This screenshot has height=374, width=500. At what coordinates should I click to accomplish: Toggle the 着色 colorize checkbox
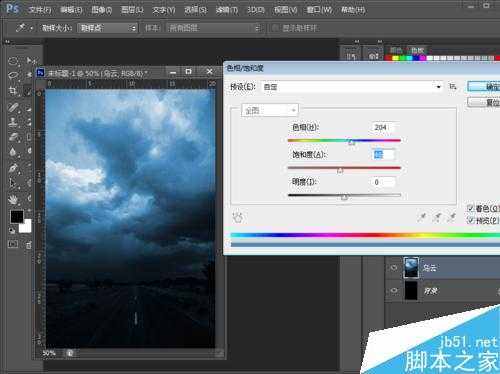click(x=471, y=209)
